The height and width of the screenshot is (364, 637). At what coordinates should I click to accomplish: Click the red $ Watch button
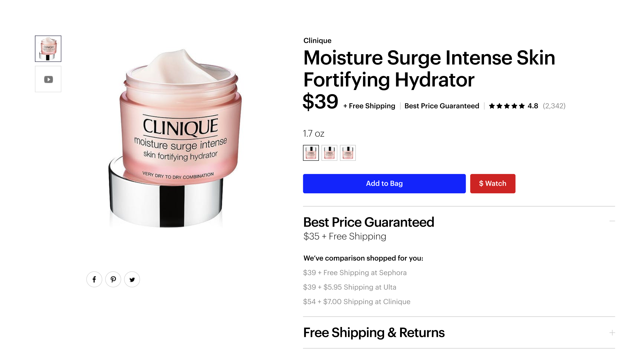pos(493,184)
